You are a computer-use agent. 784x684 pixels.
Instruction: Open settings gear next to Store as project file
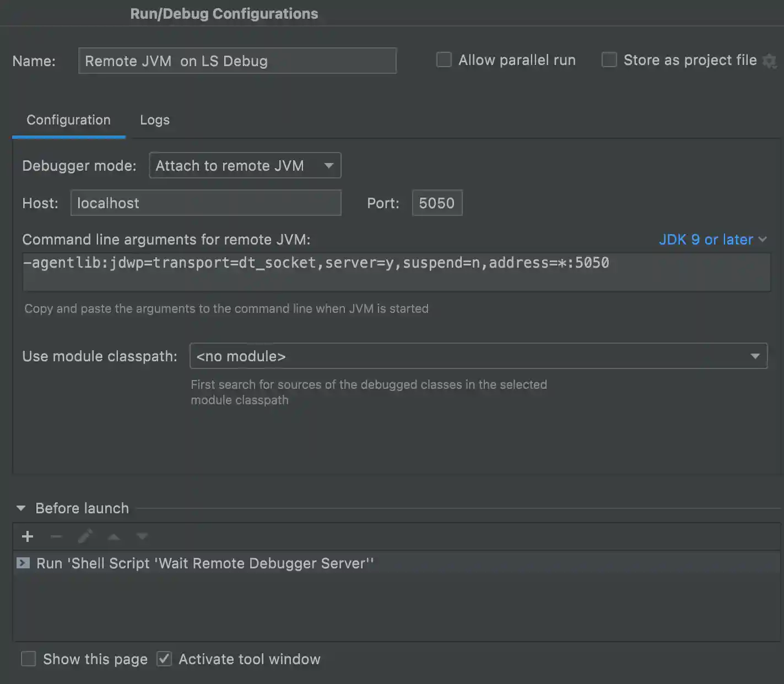pos(770,61)
